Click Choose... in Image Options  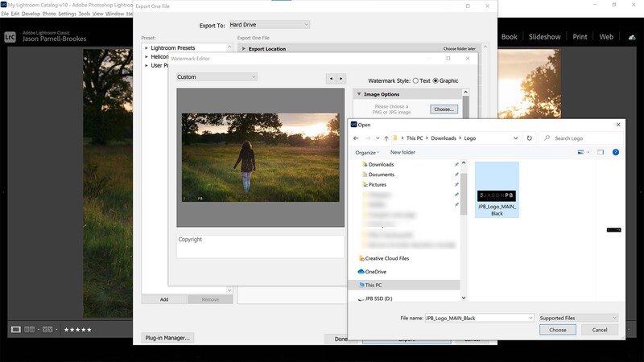(444, 109)
